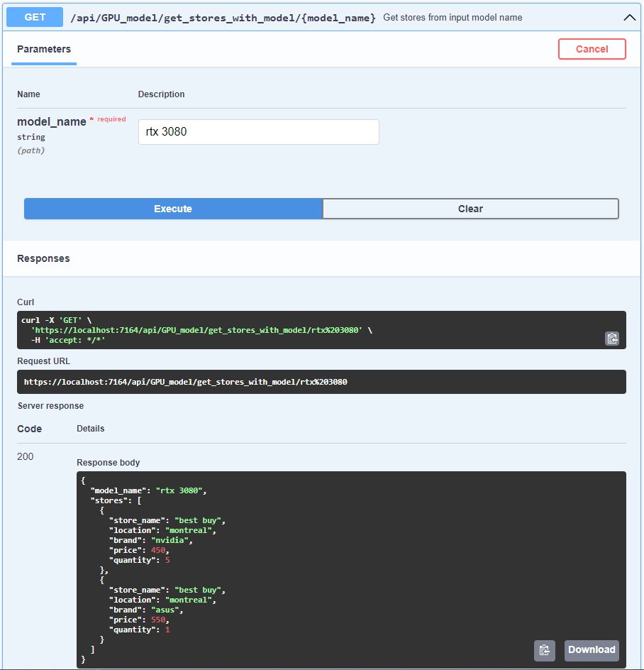The image size is (644, 670).
Task: Click the copy icon next to the Curl command
Action: coord(611,339)
